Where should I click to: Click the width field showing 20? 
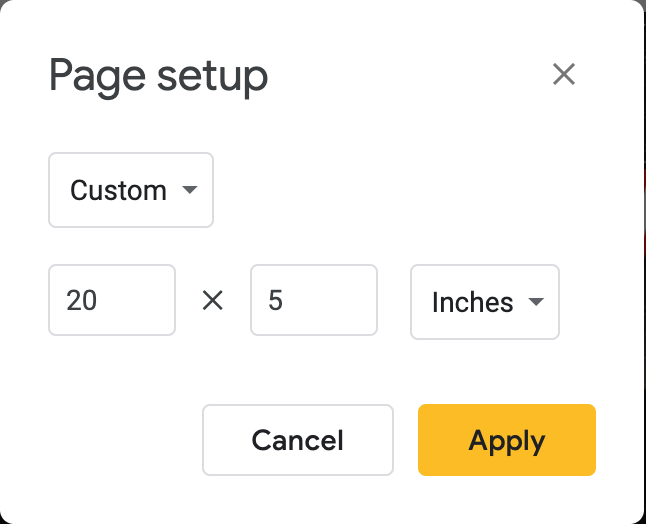(x=112, y=300)
